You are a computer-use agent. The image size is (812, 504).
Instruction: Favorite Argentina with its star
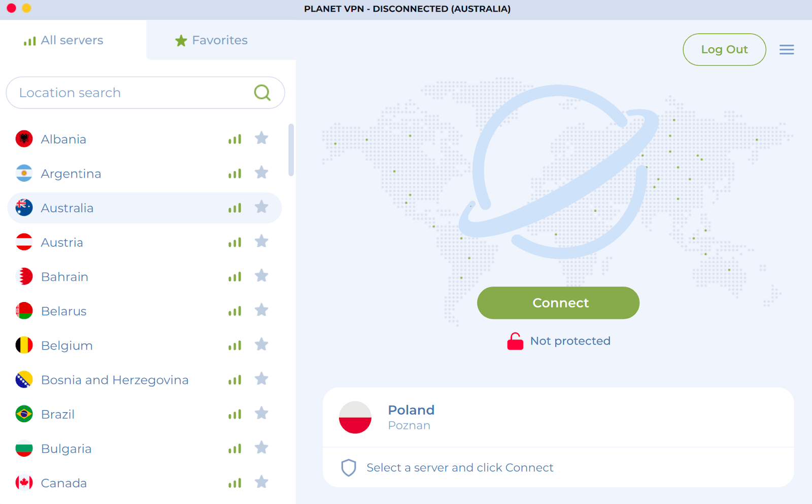coord(261,173)
